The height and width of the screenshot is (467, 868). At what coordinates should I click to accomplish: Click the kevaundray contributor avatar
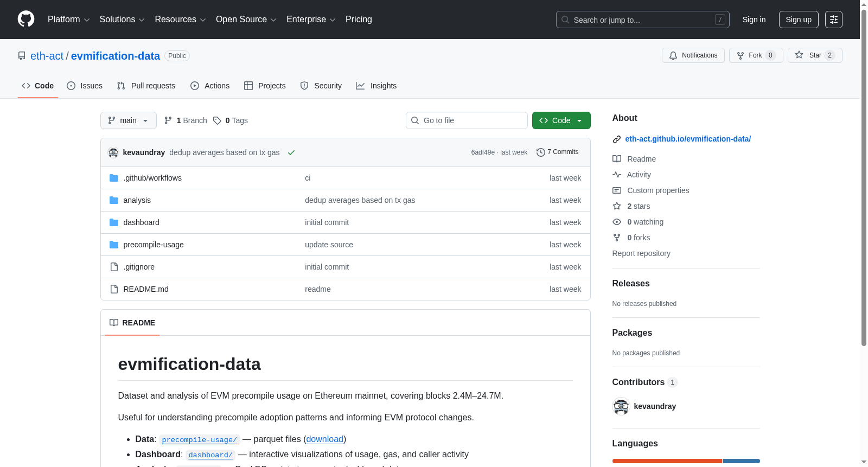(x=621, y=406)
